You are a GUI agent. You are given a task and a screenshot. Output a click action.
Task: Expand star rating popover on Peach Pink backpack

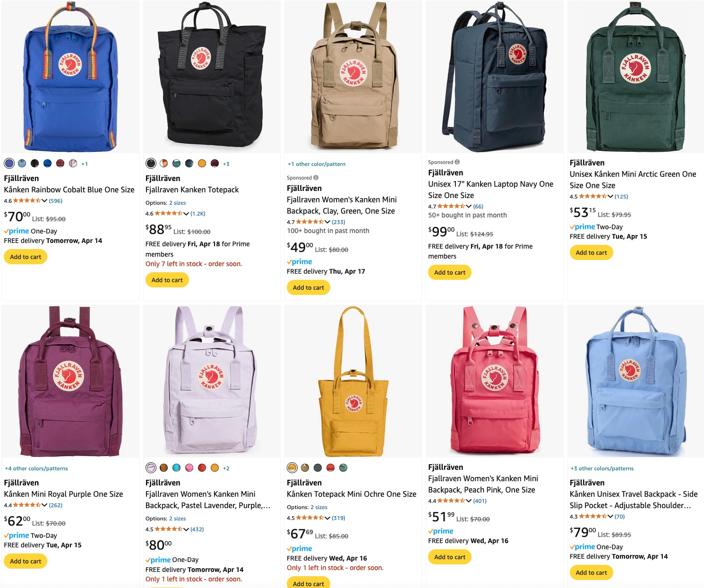pos(469,501)
